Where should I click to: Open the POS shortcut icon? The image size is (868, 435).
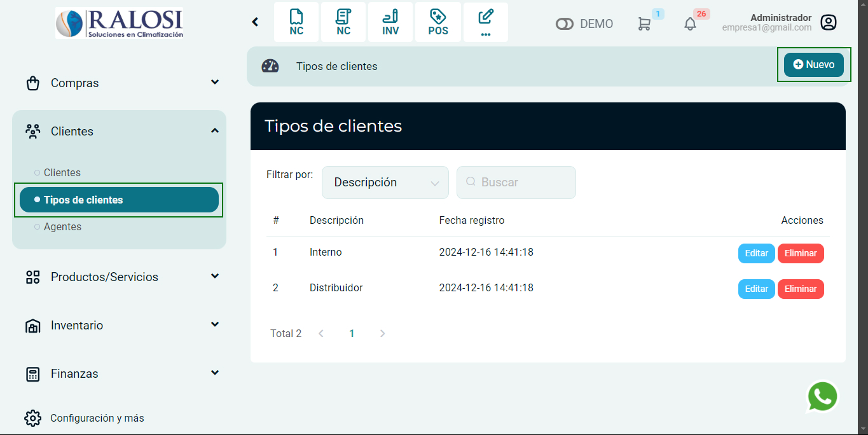coord(437,22)
